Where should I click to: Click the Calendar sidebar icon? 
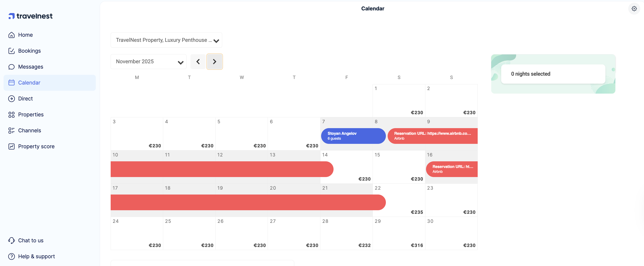[12, 83]
